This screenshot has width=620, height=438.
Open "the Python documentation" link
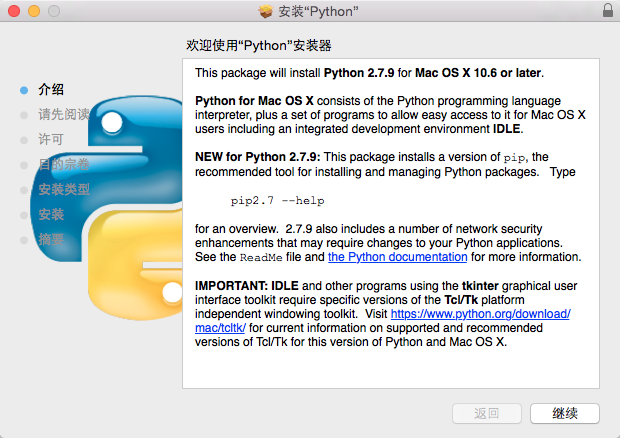(397, 257)
